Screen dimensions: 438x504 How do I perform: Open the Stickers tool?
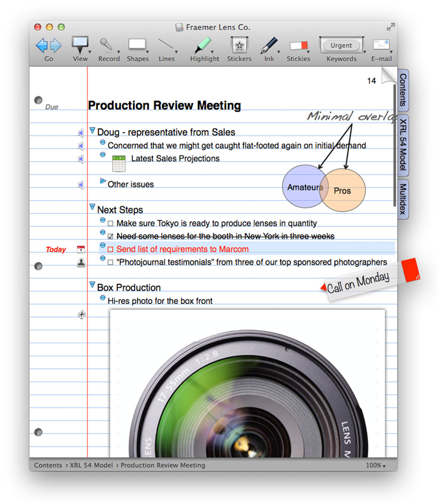(239, 45)
